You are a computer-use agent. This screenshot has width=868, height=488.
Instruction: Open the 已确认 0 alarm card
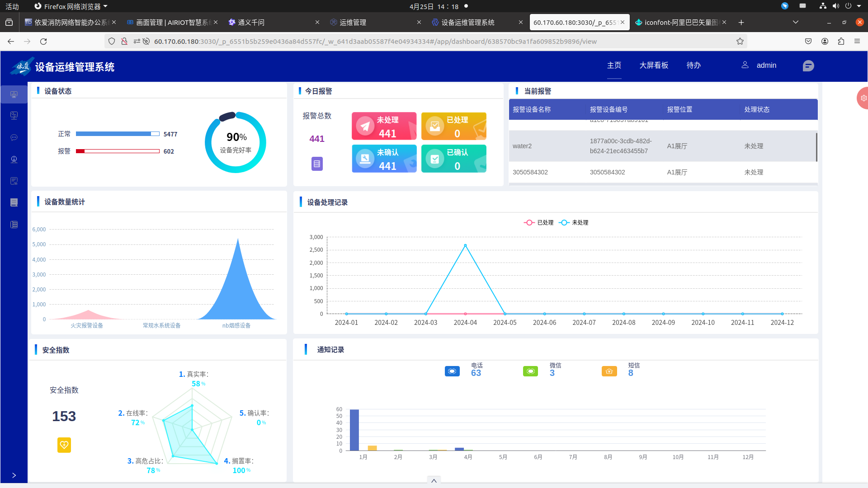click(x=454, y=159)
